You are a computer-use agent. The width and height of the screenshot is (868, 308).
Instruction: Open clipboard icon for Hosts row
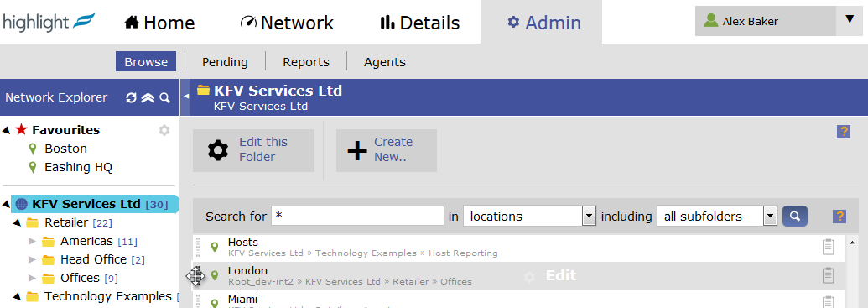tap(828, 247)
